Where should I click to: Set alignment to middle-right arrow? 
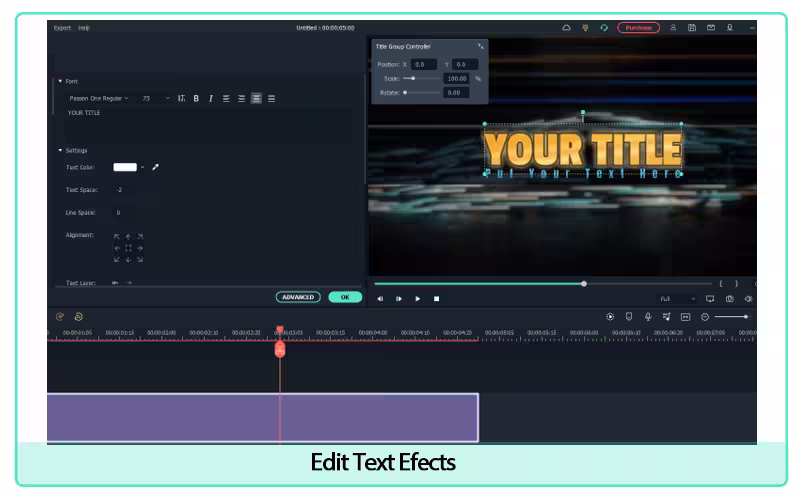click(140, 248)
